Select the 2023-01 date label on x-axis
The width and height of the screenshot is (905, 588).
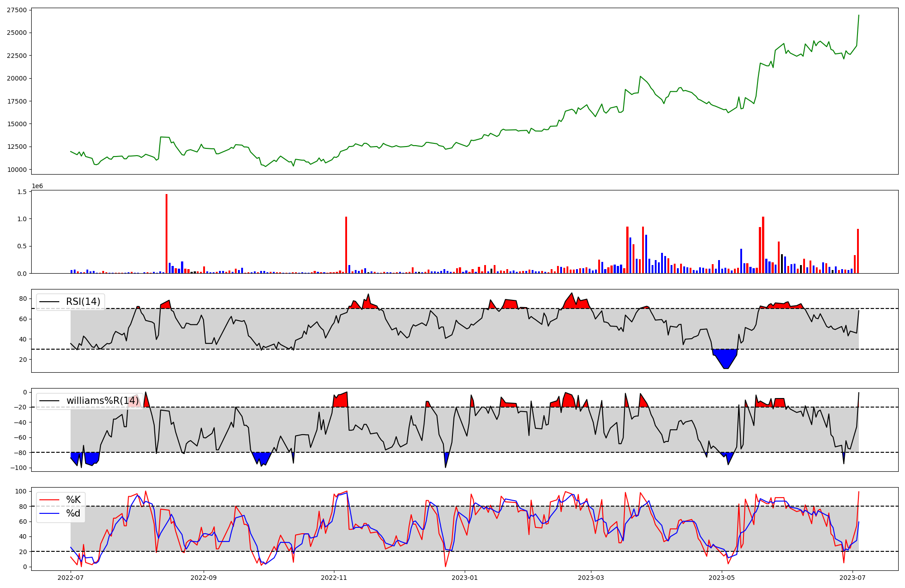click(x=465, y=578)
